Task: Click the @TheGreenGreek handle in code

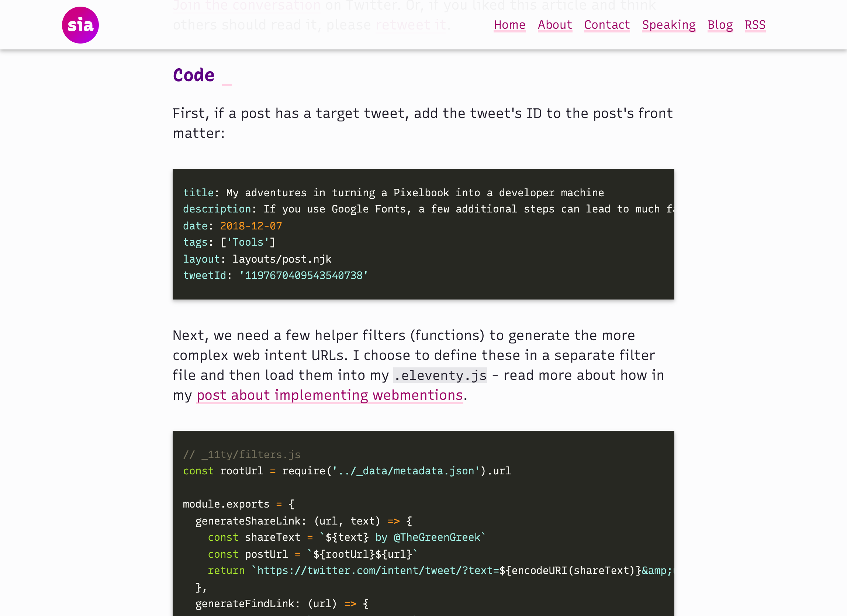Action: pos(436,537)
